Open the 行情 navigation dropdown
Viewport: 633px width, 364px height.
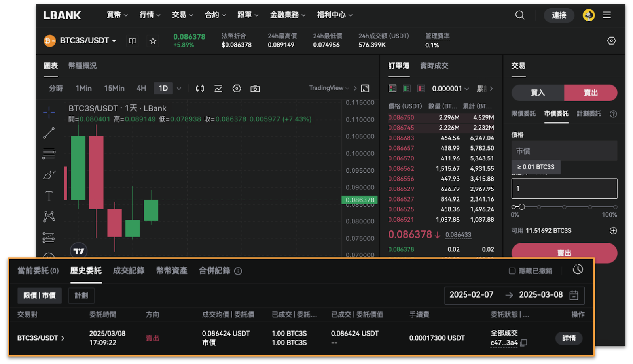coord(150,15)
